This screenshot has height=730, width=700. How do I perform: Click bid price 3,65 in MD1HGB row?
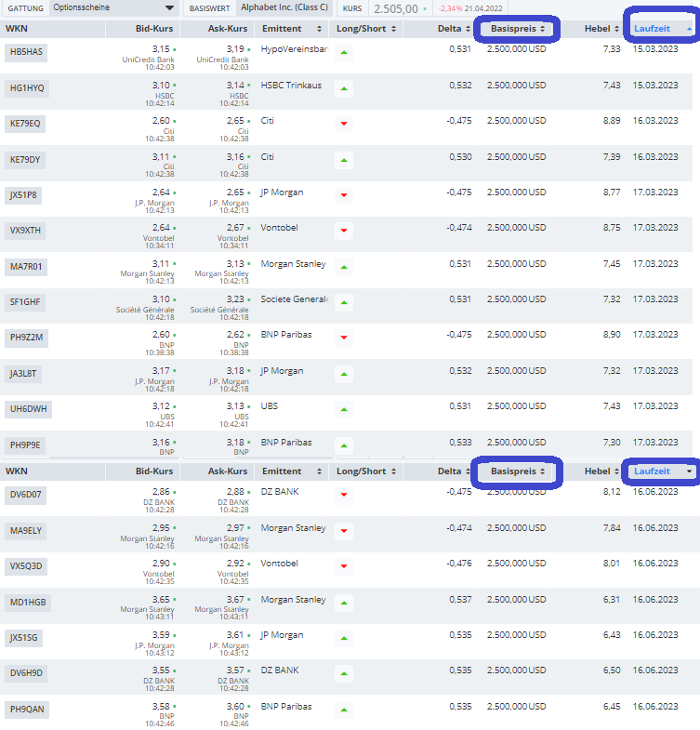(x=161, y=600)
